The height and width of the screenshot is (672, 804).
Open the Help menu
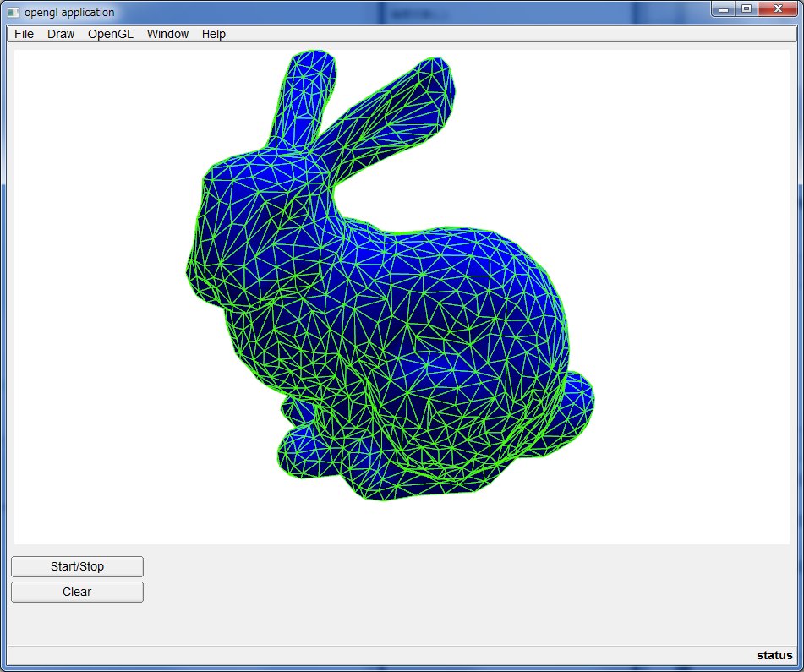[x=214, y=34]
